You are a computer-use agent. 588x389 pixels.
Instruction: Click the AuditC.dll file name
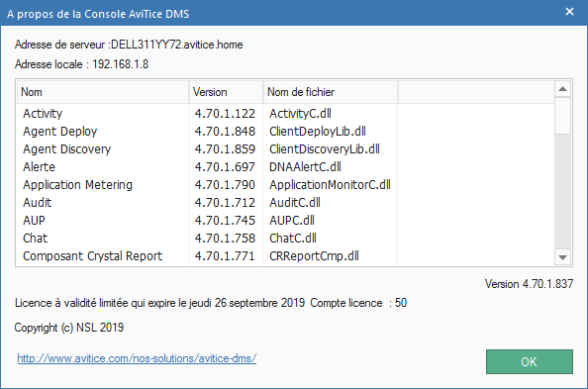click(x=295, y=203)
